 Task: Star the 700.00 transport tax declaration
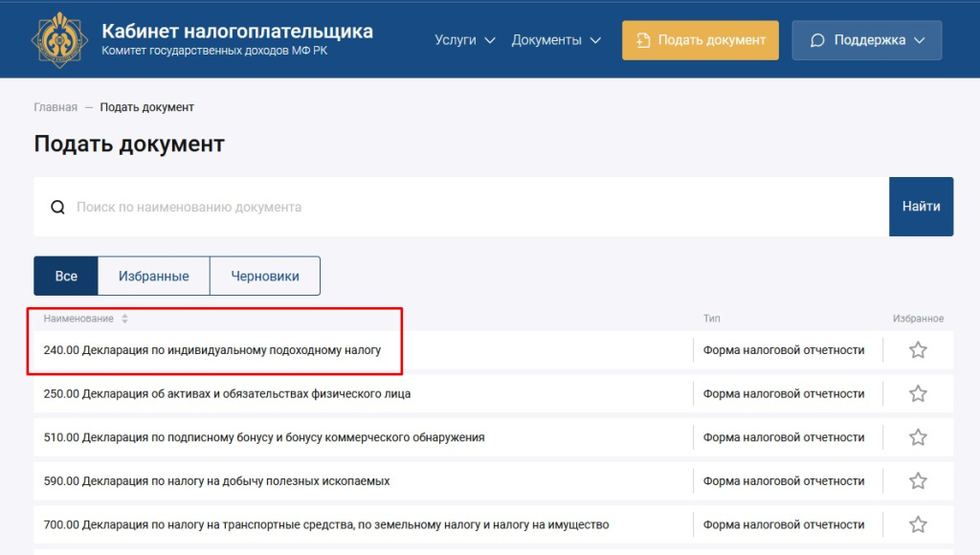917,524
